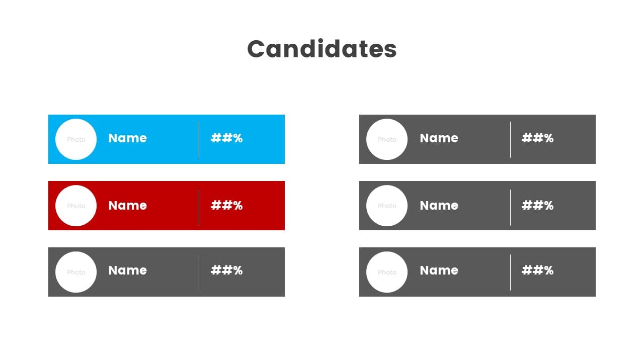Click photo placeholder in bottom-right gray card
This screenshot has width=644, height=362.
coord(387,272)
